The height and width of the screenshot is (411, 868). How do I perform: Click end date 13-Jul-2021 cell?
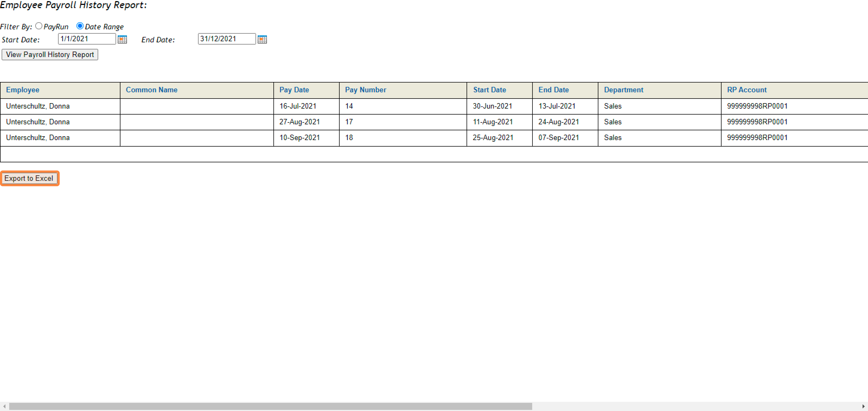point(565,106)
